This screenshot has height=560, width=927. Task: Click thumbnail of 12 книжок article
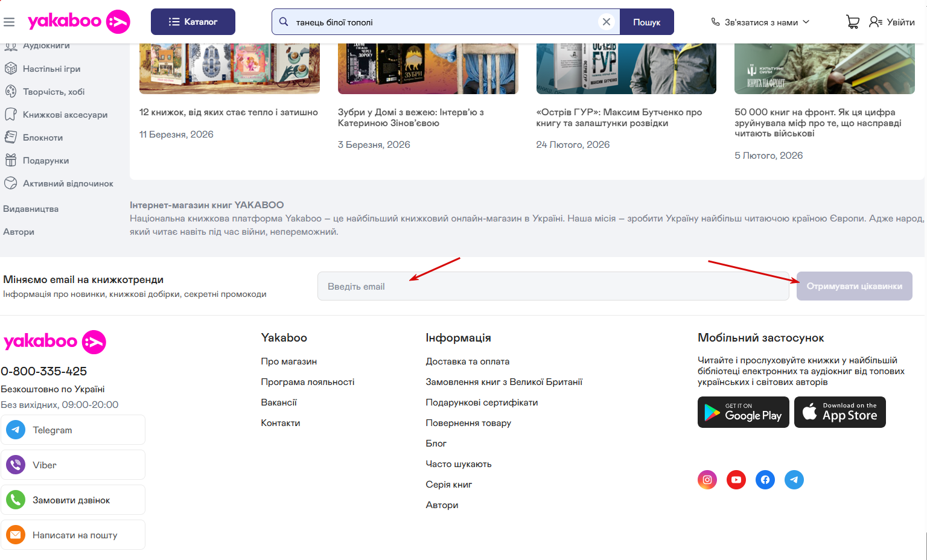pos(229,68)
